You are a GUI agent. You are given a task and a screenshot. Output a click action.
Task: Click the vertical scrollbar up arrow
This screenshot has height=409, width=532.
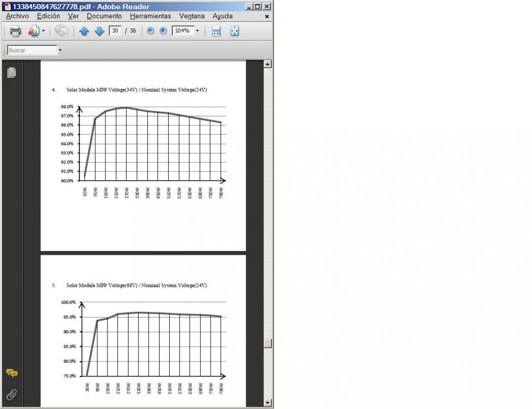pos(268,64)
